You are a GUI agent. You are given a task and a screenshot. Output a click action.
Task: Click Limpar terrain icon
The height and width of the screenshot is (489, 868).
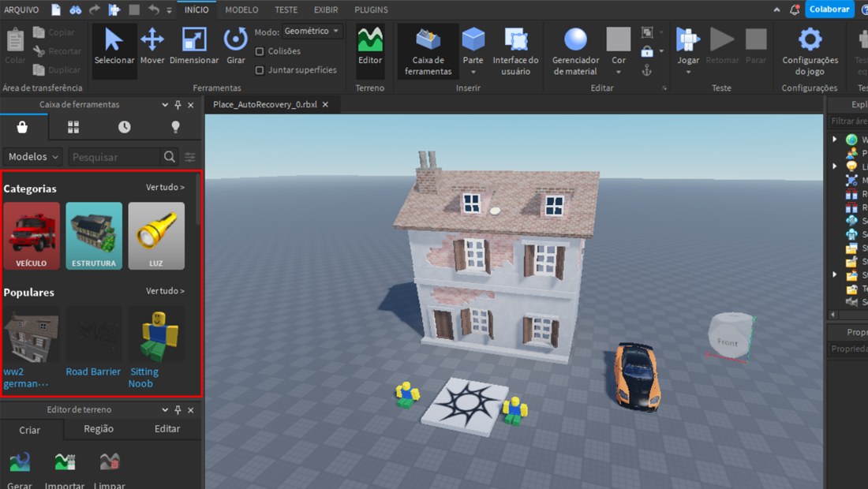pos(110,462)
